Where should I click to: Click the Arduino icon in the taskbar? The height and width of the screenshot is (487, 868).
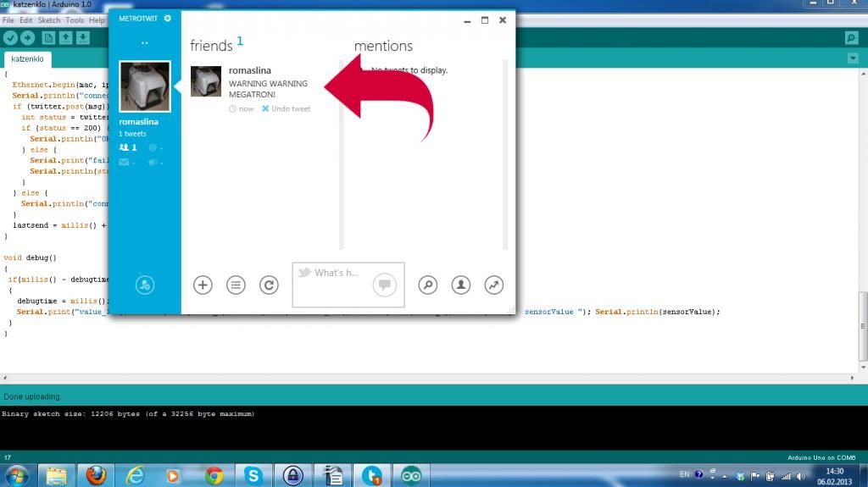click(411, 475)
